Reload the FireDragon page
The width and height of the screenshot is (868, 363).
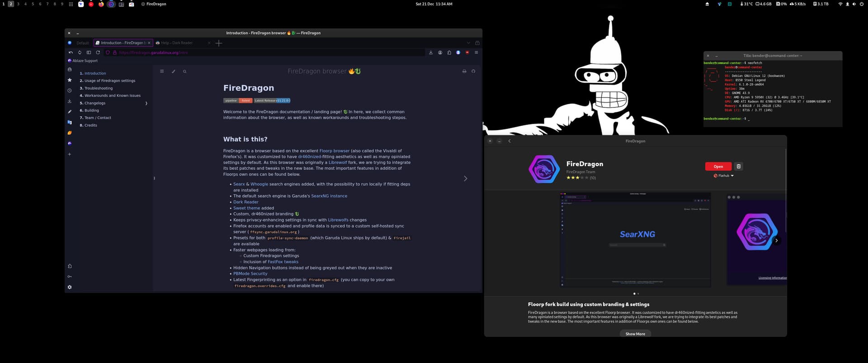(x=98, y=52)
